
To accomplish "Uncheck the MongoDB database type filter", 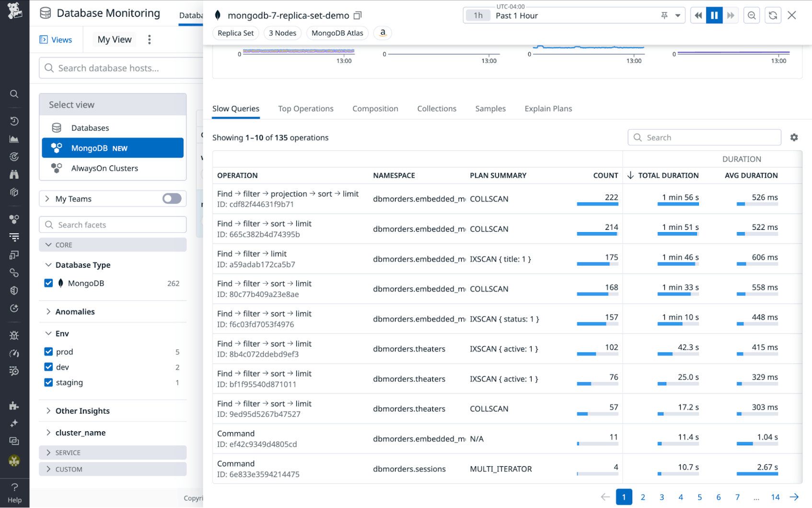I will (x=48, y=283).
